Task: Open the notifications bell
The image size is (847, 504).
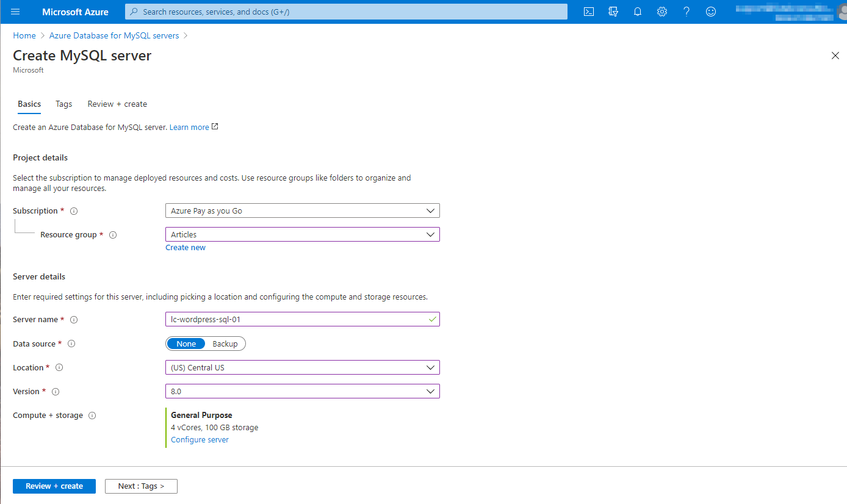Action: 638,12
